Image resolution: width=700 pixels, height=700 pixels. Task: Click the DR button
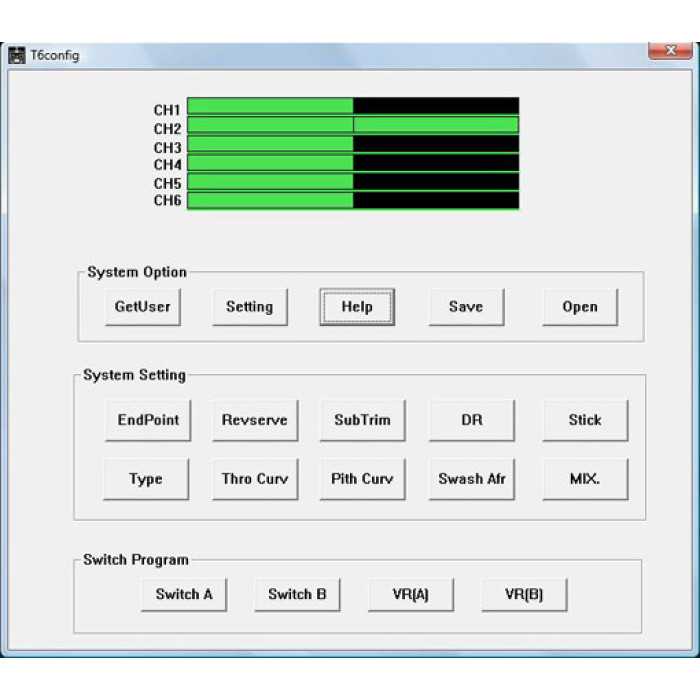pos(472,420)
